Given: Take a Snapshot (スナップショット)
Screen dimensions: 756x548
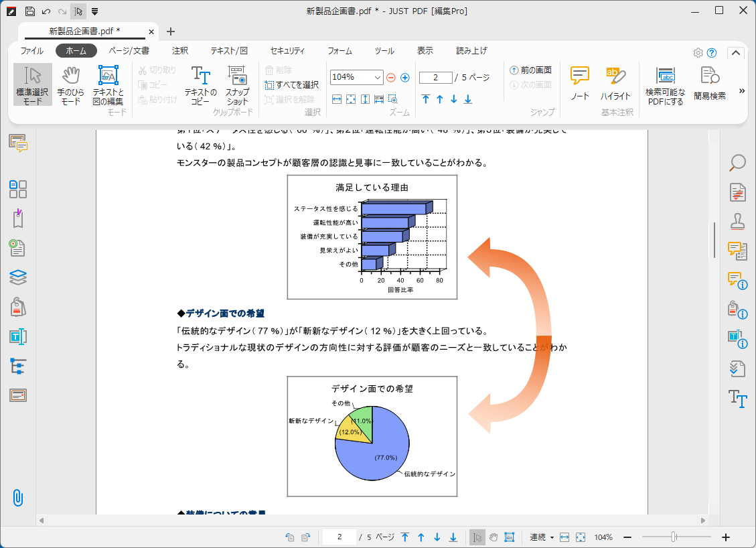Looking at the screenshot, I should coord(237,85).
